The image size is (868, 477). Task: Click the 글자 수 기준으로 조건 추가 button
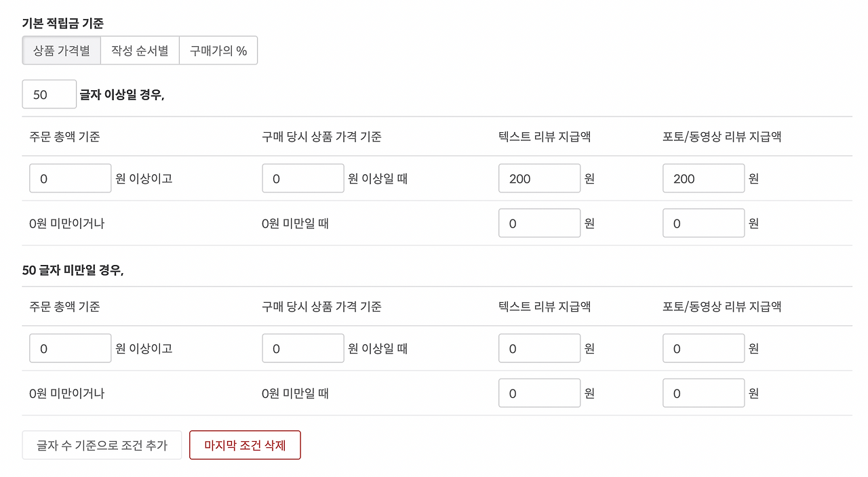[x=102, y=444]
